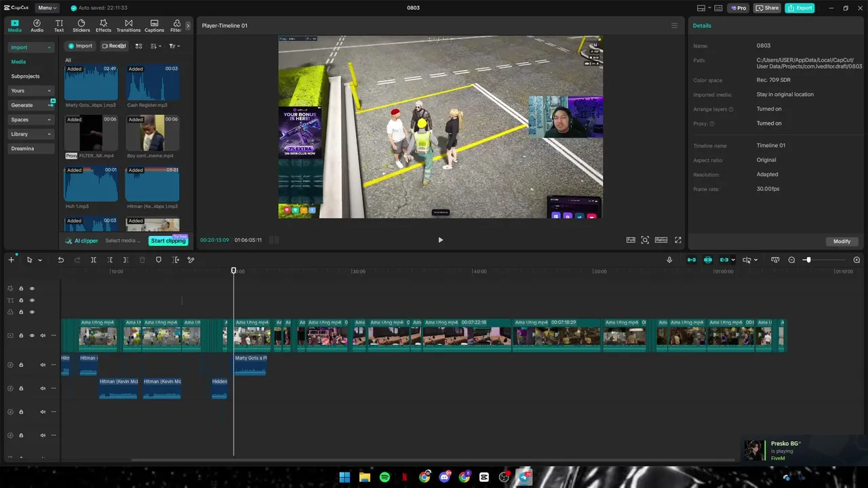Image resolution: width=868 pixels, height=488 pixels.
Task: Zoom out of the timeline
Action: tap(791, 260)
